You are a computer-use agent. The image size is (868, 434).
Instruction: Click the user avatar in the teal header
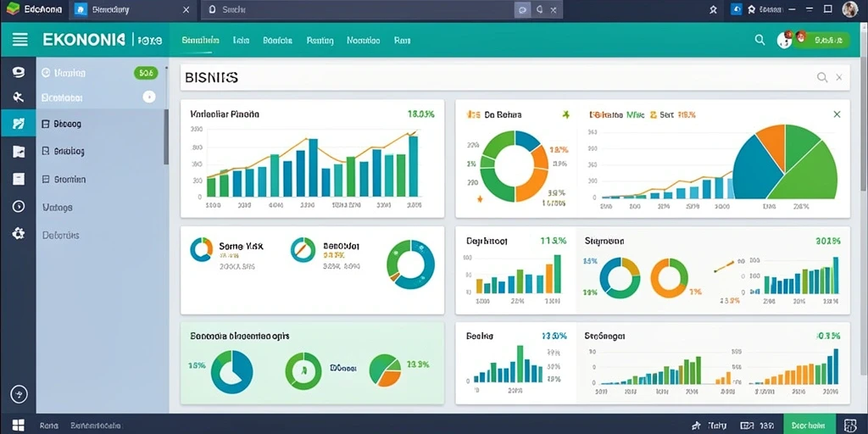tap(784, 39)
